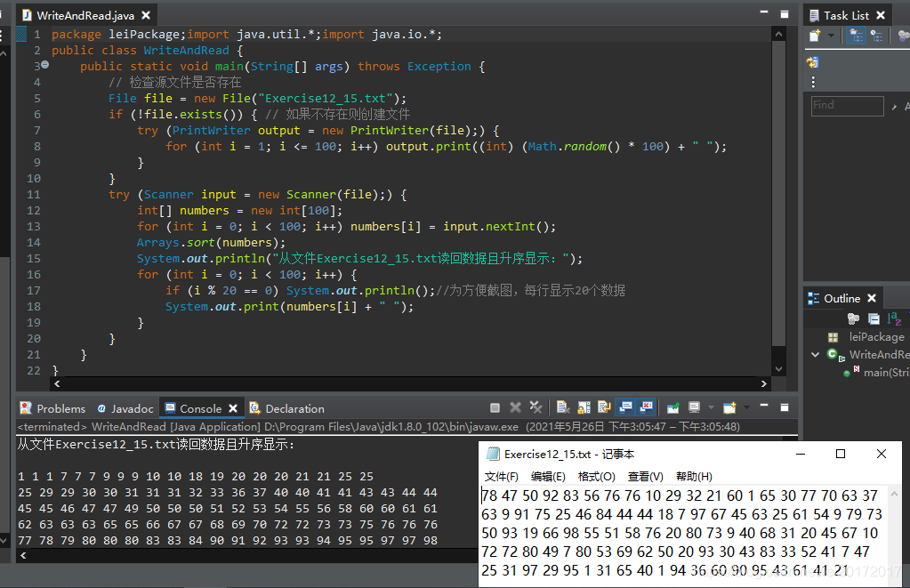Switch to the Problems tab
This screenshot has width=910, height=588.
pos(52,408)
